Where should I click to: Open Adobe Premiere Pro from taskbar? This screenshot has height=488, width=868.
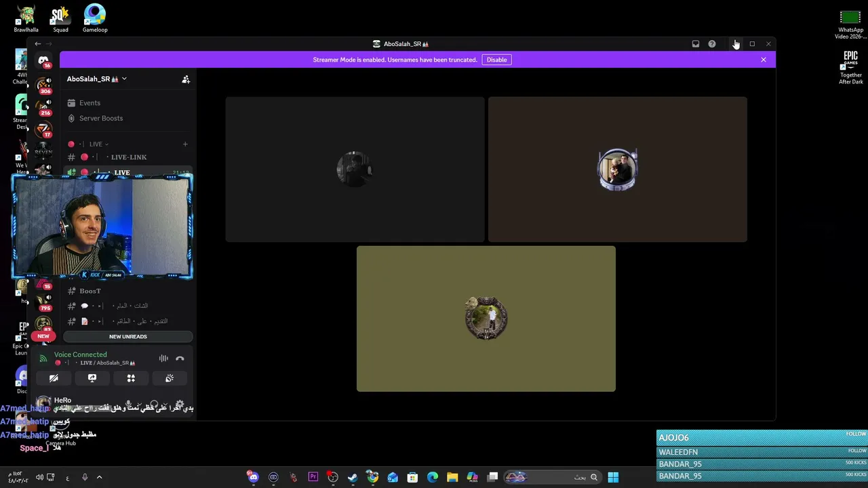coord(313,477)
